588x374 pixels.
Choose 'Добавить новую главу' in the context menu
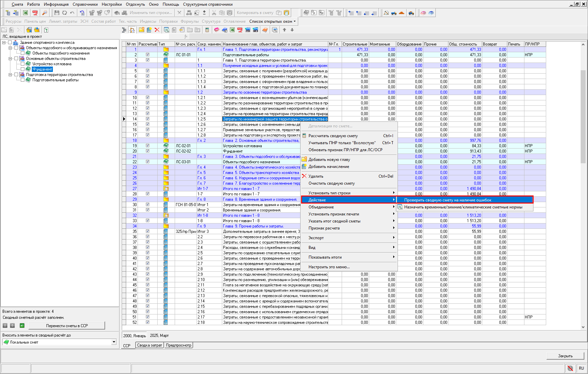click(x=349, y=160)
